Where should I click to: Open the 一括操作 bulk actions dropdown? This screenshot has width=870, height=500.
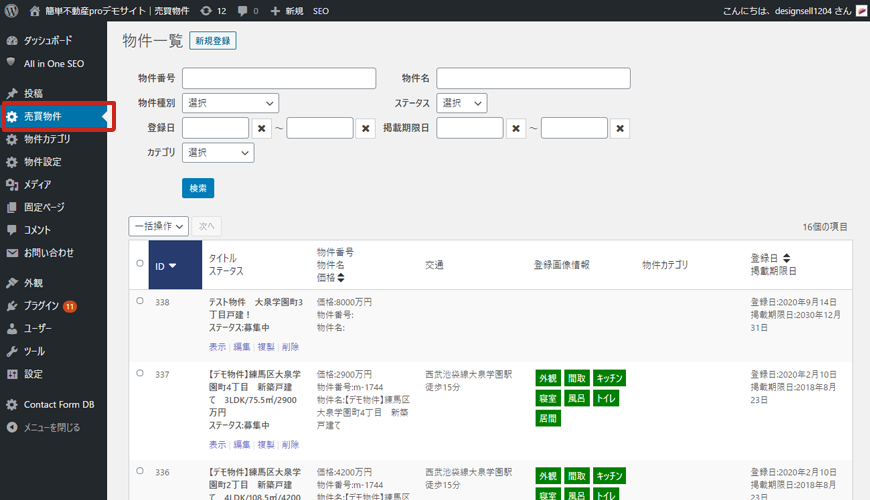(158, 227)
